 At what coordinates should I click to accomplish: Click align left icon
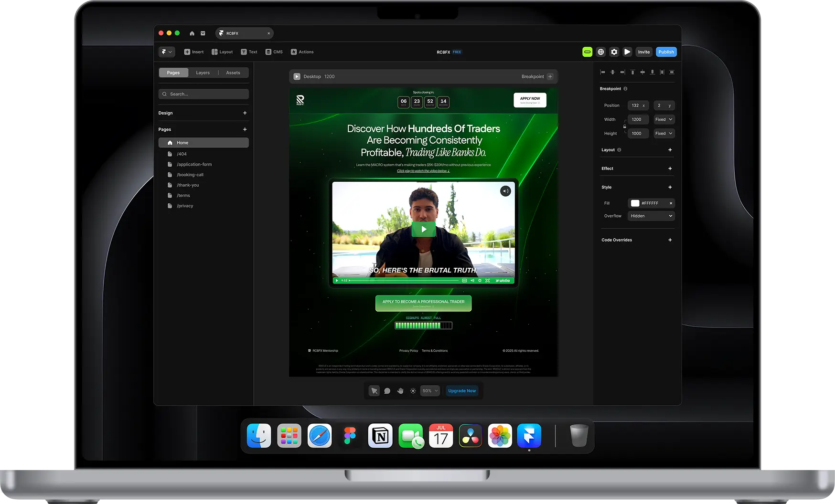[x=602, y=72]
